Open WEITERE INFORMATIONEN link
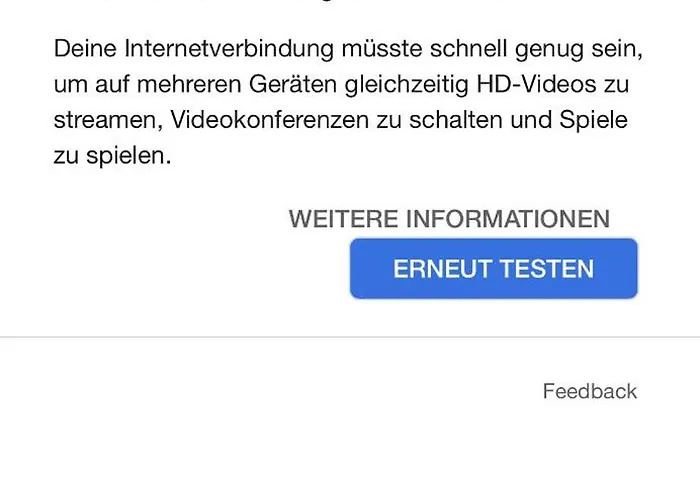The height and width of the screenshot is (500, 700). pos(449,219)
